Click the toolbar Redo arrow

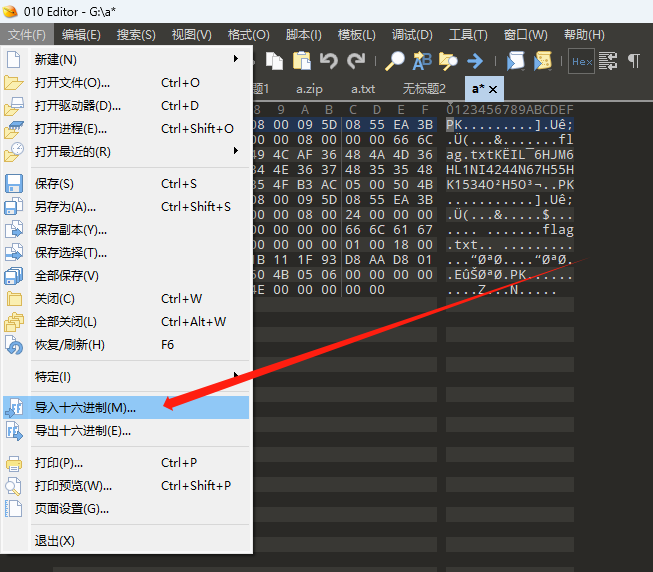356,61
